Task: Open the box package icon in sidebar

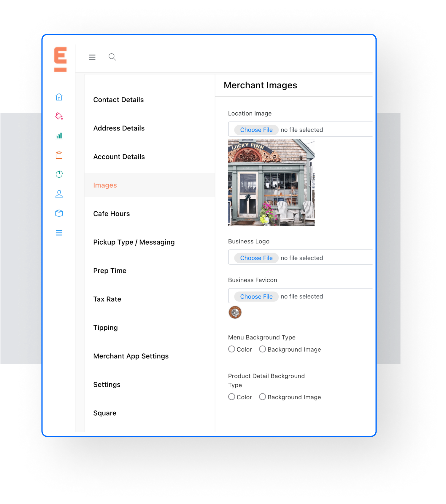Action: point(59,213)
